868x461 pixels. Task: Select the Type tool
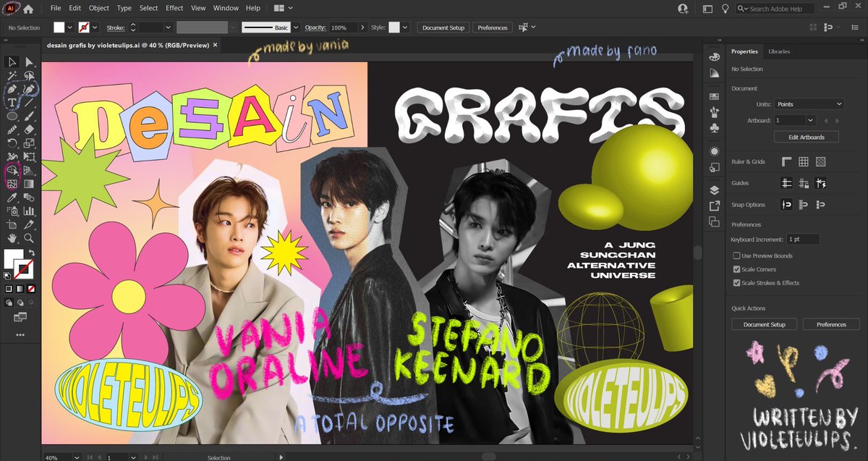pos(12,103)
